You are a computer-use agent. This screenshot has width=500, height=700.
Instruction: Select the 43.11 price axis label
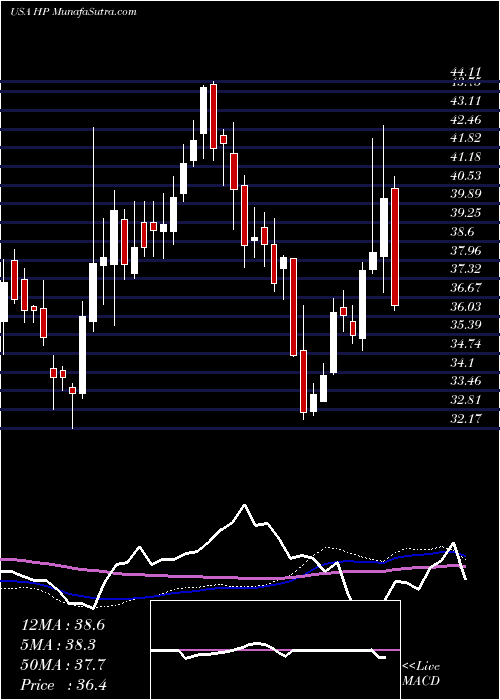(x=465, y=101)
